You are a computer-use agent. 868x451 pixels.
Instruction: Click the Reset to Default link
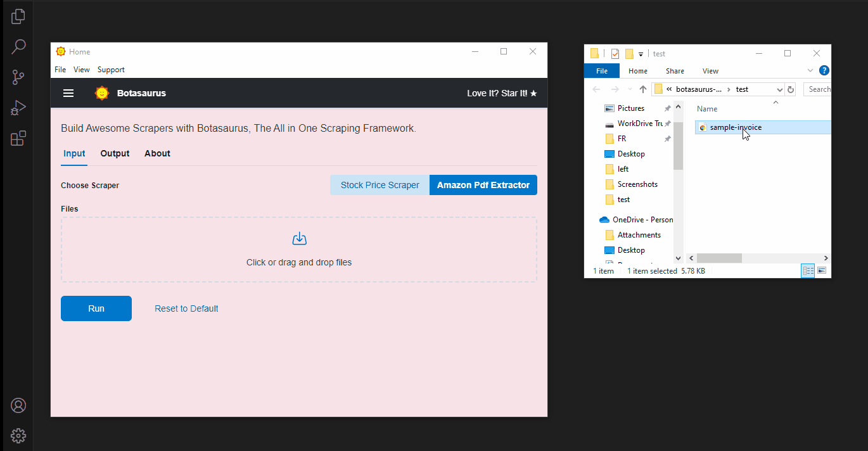186,308
